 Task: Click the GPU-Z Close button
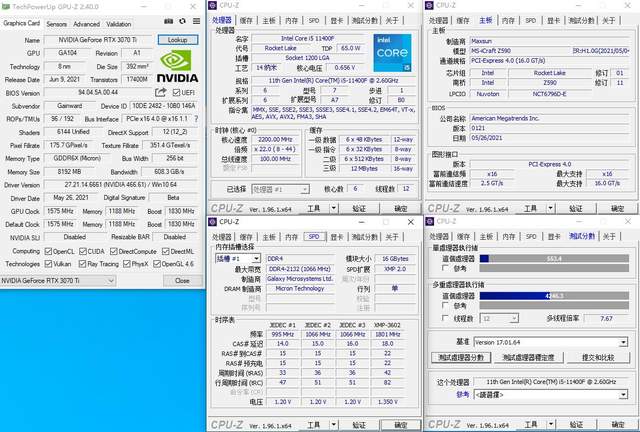pyautogui.click(x=182, y=281)
